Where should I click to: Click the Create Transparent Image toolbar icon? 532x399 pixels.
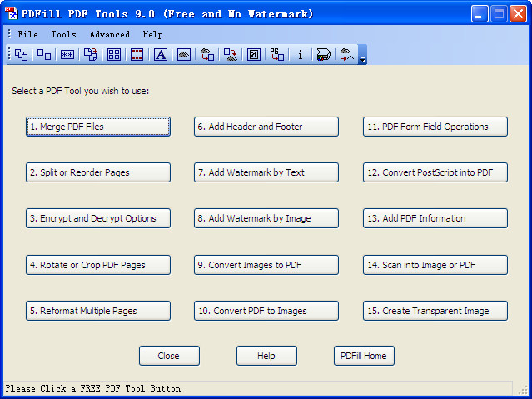coord(346,55)
